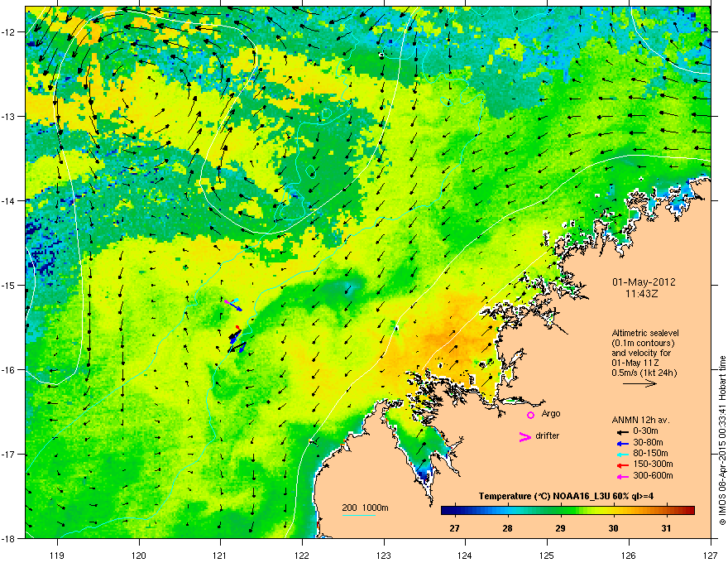This screenshot has height=563, width=728.
Task: Click the Temperature NOAA16_L3U colorbar title
Action: 567,496
